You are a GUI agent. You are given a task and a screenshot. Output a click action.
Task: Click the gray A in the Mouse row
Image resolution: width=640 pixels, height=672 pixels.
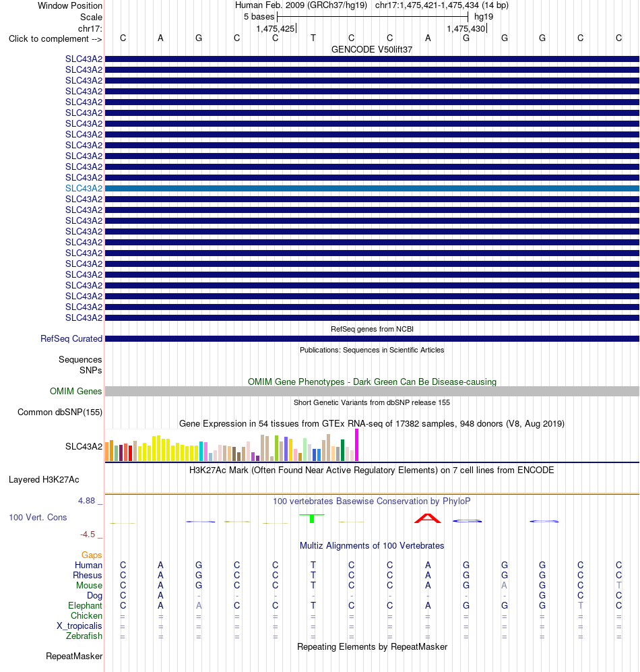point(504,586)
